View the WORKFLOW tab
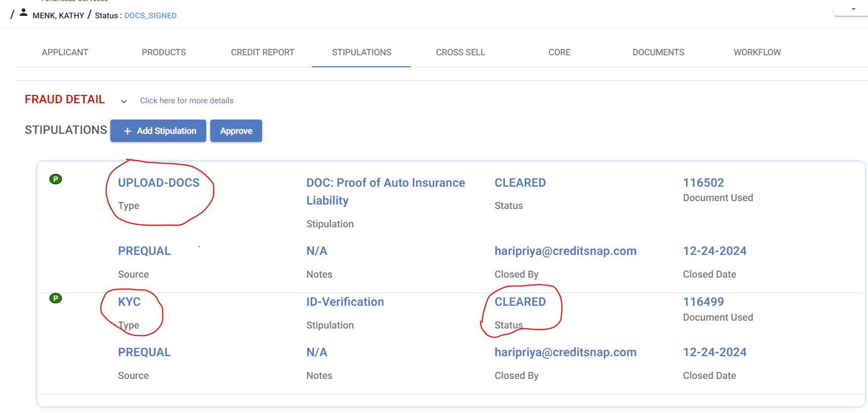Viewport: 868px width, 413px height. tap(757, 52)
